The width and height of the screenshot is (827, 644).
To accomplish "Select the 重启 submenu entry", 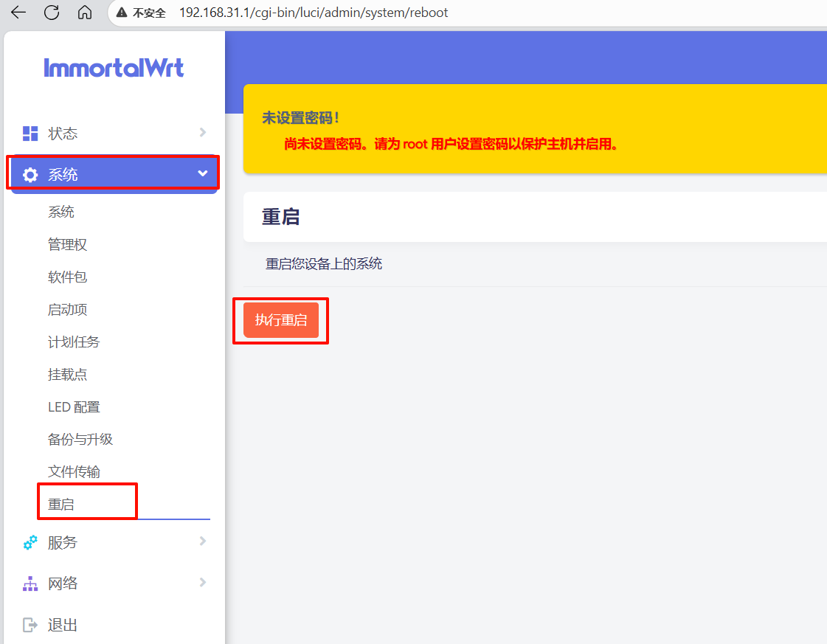I will click(x=61, y=505).
